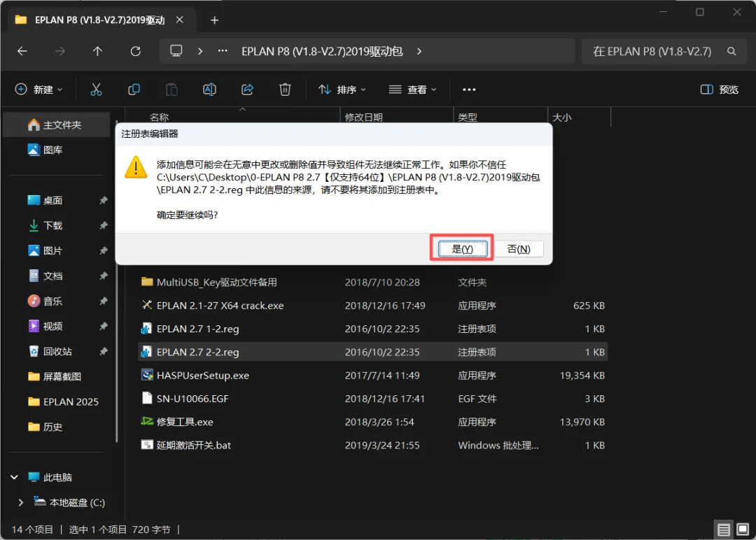Click the Rename icon in toolbar
The height and width of the screenshot is (540, 756).
click(209, 90)
